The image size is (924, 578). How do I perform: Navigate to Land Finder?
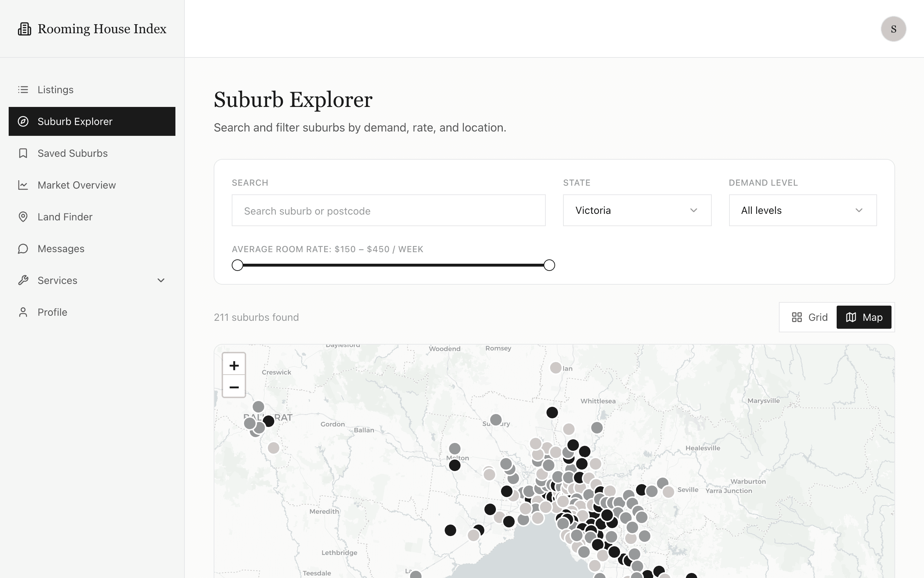coord(92,217)
